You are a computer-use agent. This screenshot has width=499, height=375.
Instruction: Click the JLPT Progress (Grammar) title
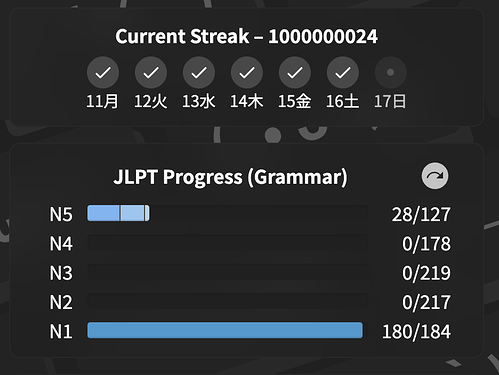click(x=230, y=177)
